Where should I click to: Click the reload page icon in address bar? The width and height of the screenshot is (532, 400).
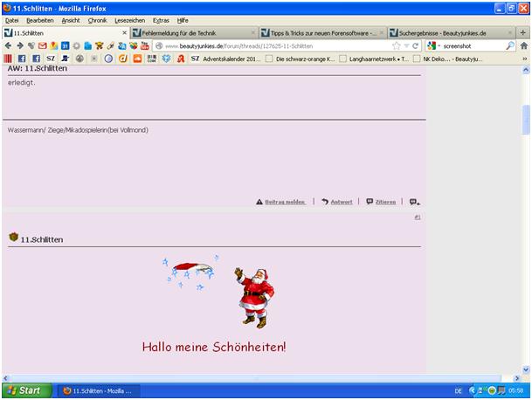click(x=416, y=45)
